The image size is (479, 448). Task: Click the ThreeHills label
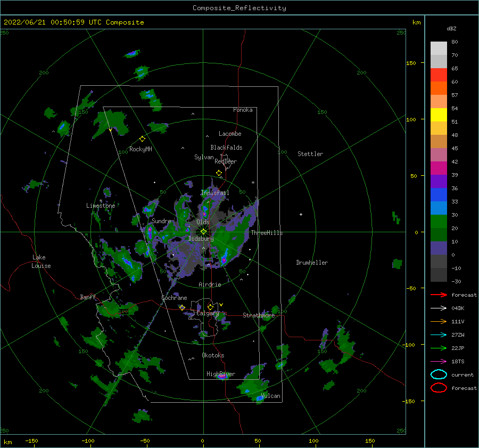267,233
